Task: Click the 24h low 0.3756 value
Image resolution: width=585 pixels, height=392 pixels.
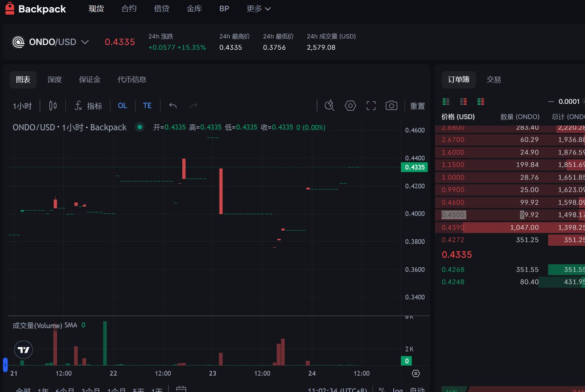Action: pos(274,47)
